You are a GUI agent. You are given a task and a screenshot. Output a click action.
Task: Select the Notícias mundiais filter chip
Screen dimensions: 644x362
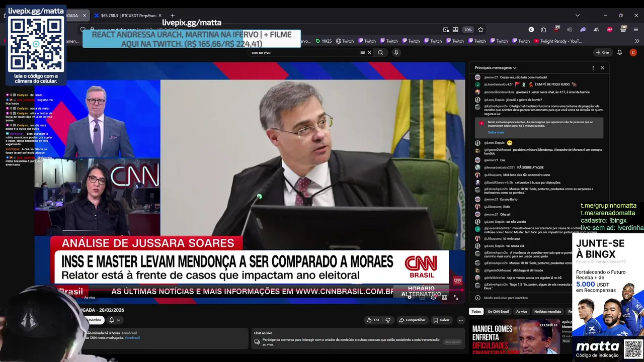click(547, 311)
